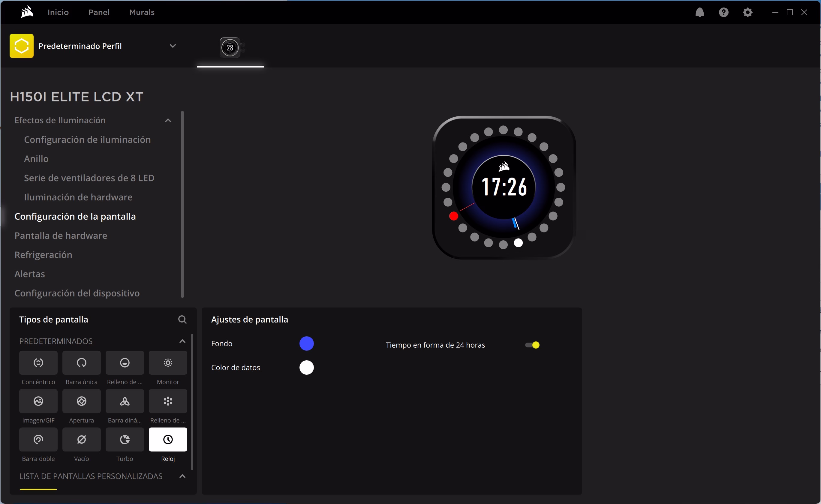Open the notifications bell
This screenshot has height=504, width=821.
click(700, 12)
